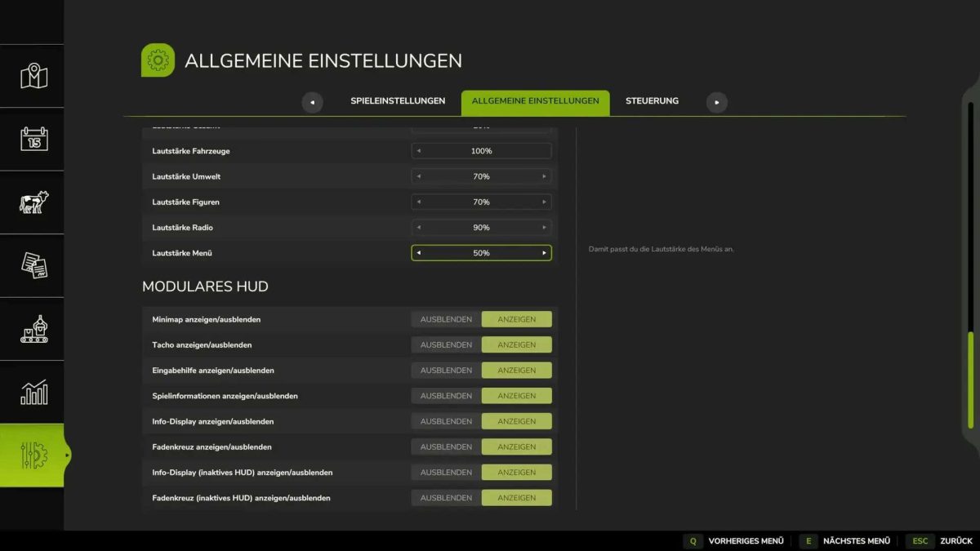Click the gear icon beside the settings title
The image size is (980, 551).
tap(158, 60)
